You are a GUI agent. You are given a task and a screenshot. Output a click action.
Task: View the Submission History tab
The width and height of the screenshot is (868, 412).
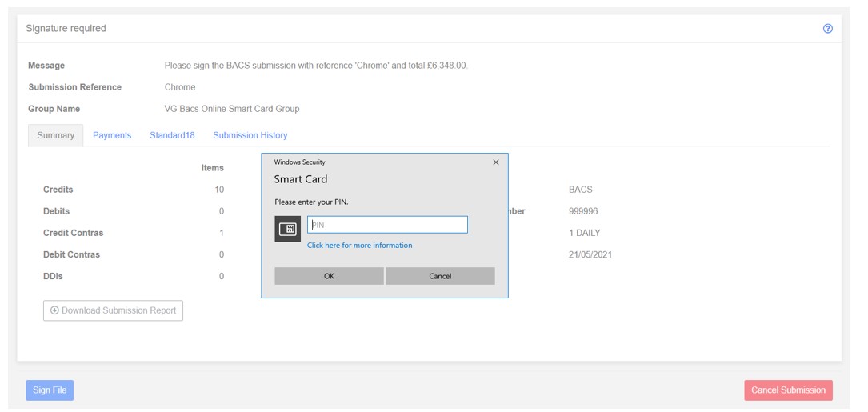250,135
